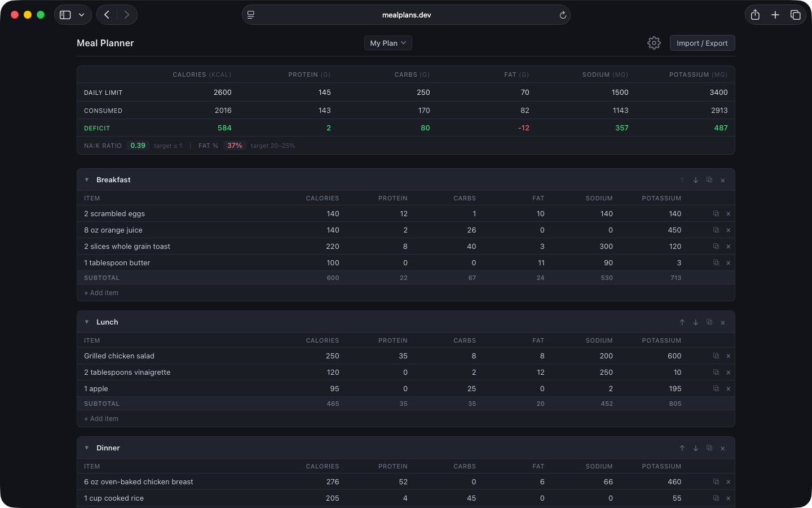The width and height of the screenshot is (812, 508).
Task: Click the mealplans.dev address bar
Action: pos(406,15)
